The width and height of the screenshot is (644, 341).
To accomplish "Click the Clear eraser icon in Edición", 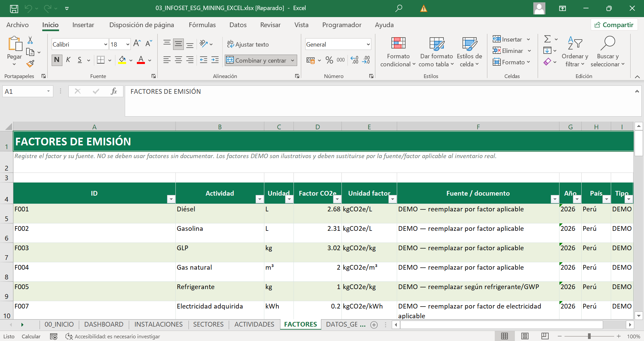I will click(x=547, y=62).
